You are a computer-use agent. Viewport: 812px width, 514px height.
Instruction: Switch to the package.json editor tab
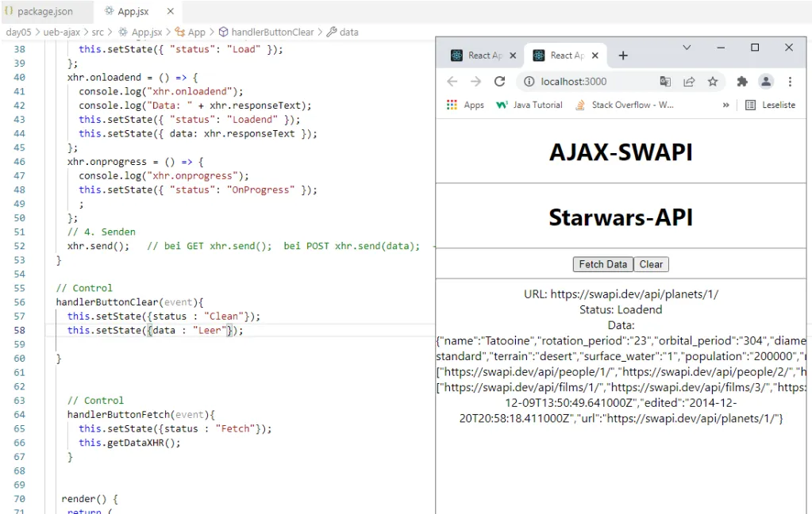[40, 11]
